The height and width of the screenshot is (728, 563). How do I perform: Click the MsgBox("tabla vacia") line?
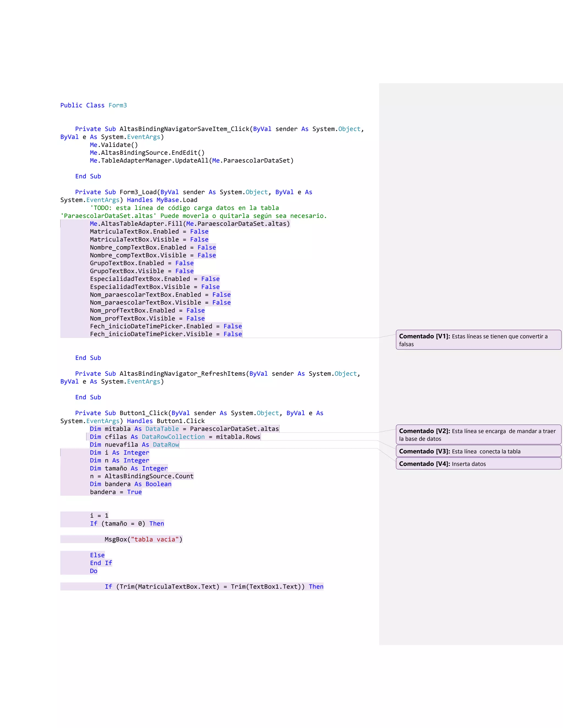coord(143,539)
